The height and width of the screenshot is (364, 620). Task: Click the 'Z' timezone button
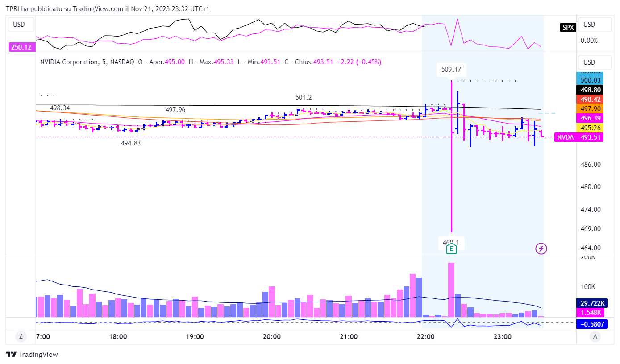(21, 336)
